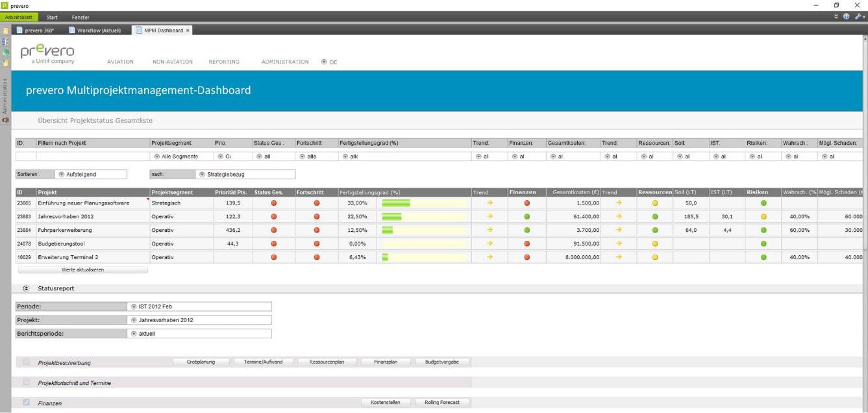
Task: Click the ID filter input field
Action: [x=25, y=156]
